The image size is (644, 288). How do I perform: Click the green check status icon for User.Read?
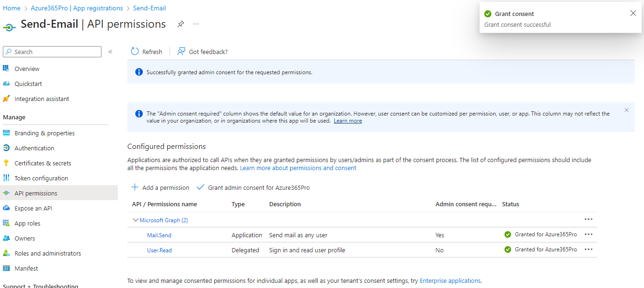(x=508, y=249)
